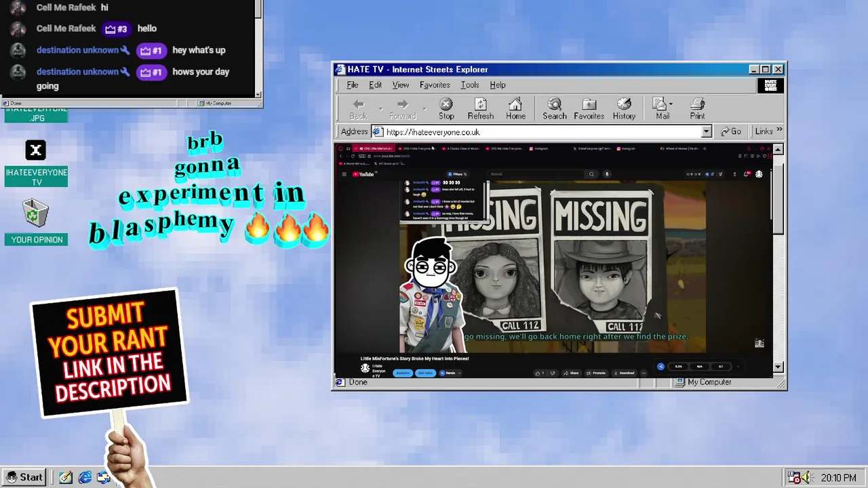Click the chat window scrollbar down arrow
868x488 pixels.
258,94
